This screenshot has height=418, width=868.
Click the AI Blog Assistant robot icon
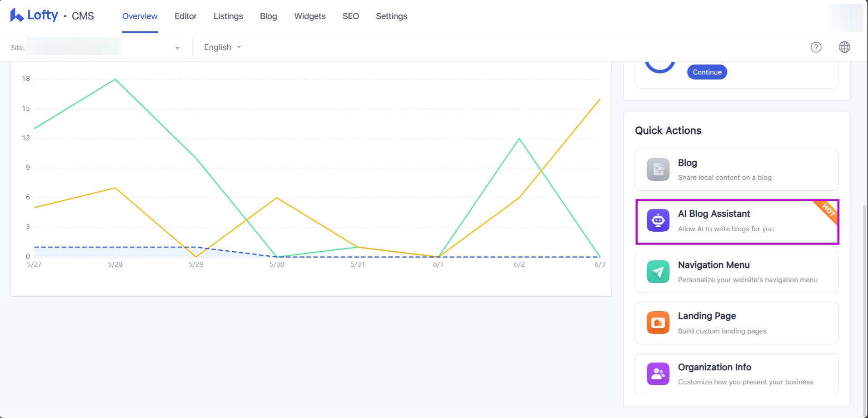(658, 221)
